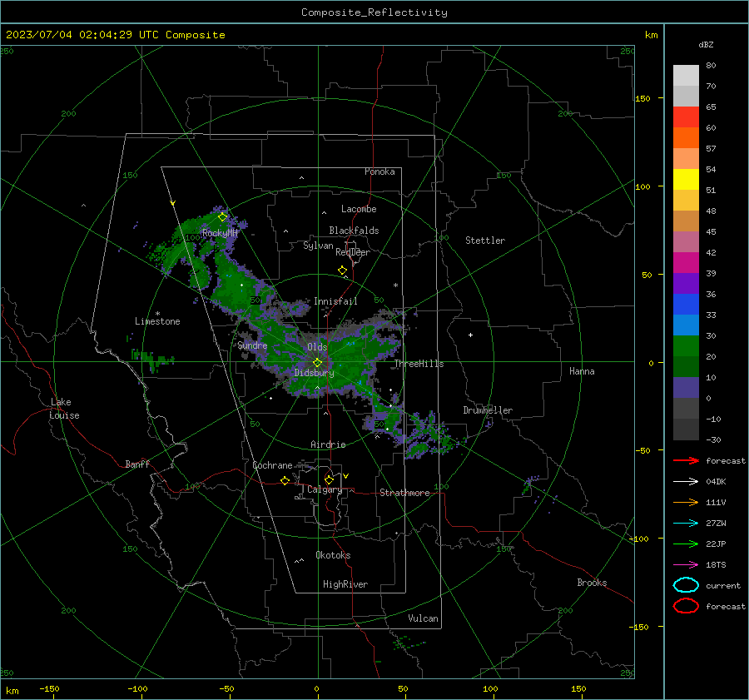Select the magenta 18TS arrow icon
This screenshot has width=749, height=700.
[x=686, y=565]
